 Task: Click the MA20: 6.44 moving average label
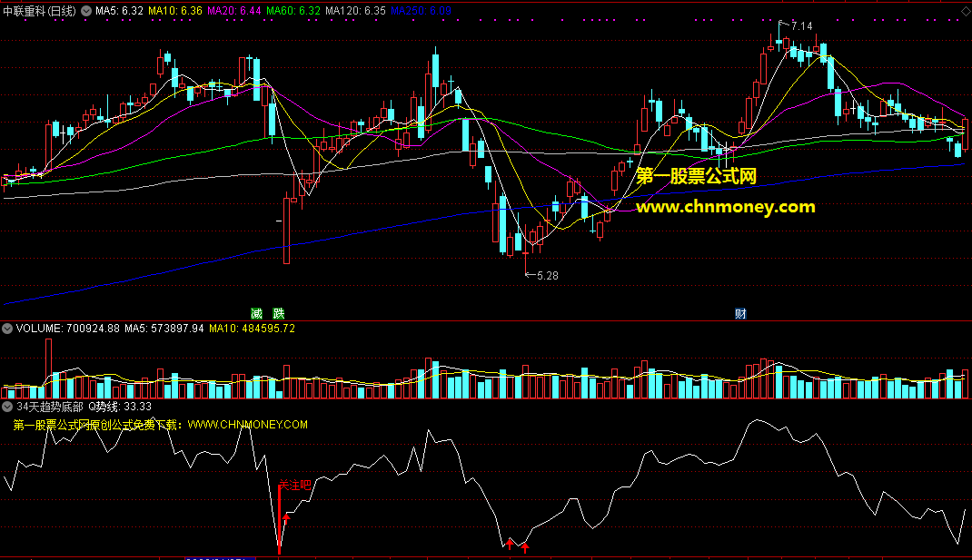[233, 11]
